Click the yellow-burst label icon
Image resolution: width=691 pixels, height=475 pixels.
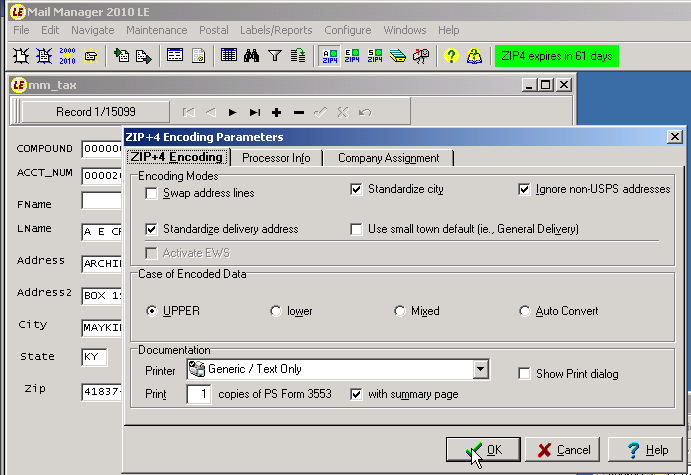point(91,56)
